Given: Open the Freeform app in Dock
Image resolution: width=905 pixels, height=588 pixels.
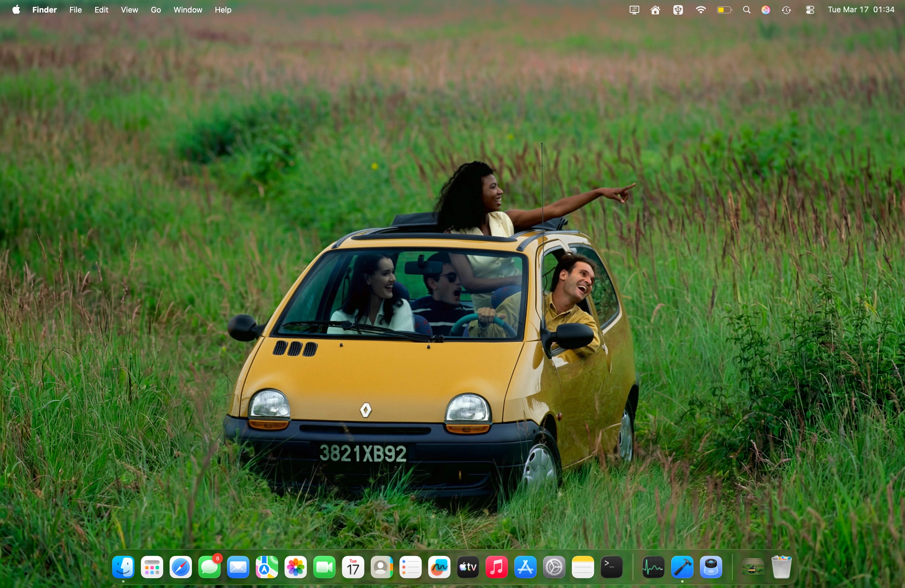Looking at the screenshot, I should (x=439, y=568).
